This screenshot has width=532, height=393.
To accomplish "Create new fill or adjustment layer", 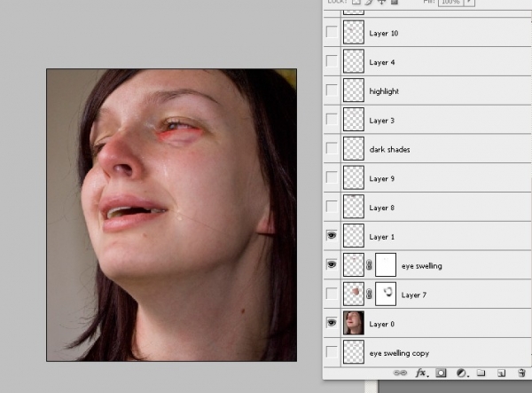I will tap(462, 373).
